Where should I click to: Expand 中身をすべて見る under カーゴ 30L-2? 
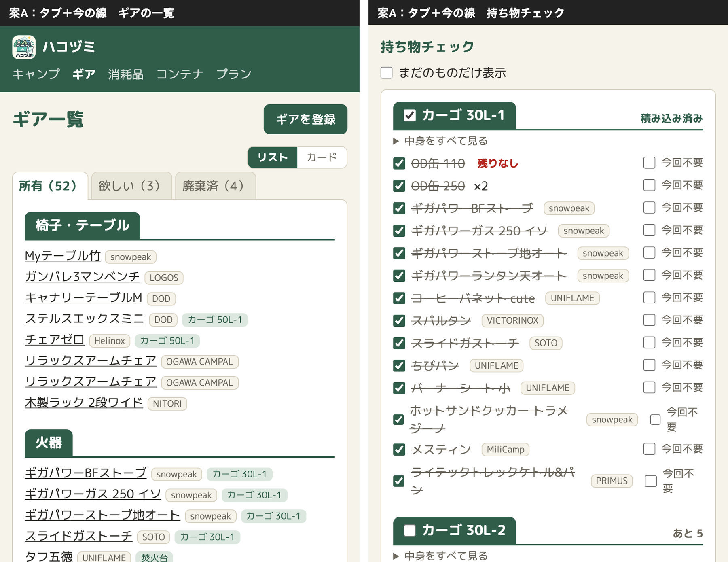coord(440,556)
